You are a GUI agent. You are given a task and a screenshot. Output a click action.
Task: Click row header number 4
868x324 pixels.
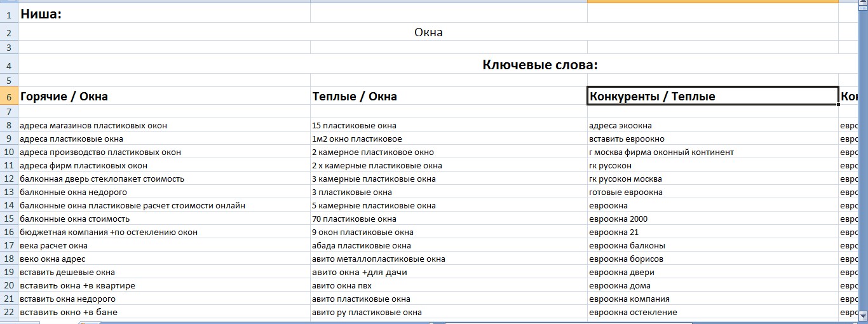(9, 64)
